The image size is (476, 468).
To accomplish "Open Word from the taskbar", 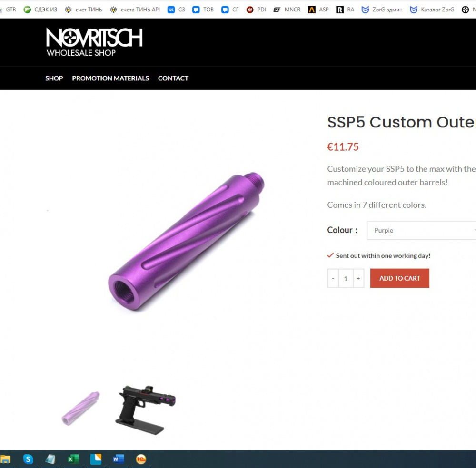I will [x=119, y=459].
